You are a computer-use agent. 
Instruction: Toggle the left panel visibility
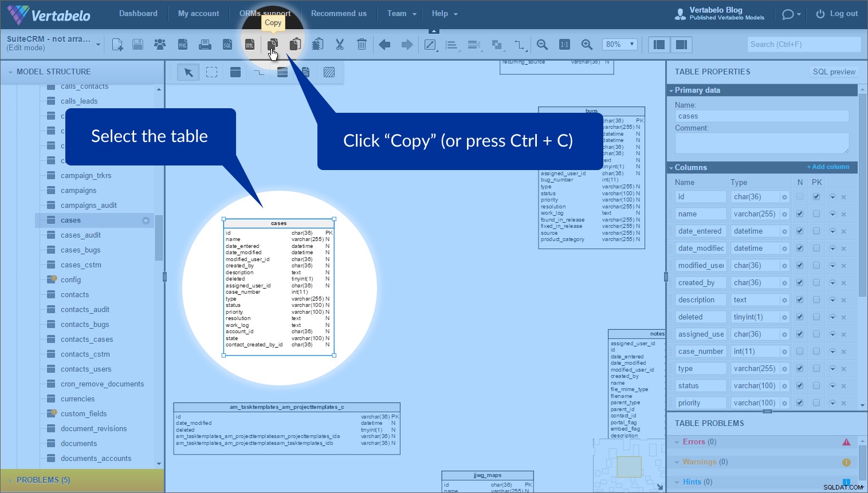659,45
